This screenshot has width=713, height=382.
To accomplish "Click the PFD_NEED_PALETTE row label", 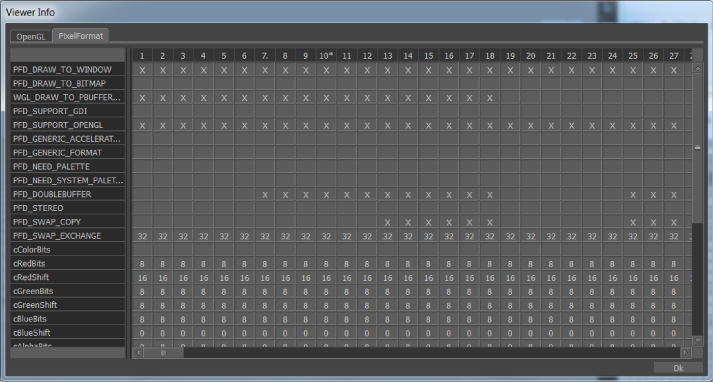I will [x=68, y=166].
